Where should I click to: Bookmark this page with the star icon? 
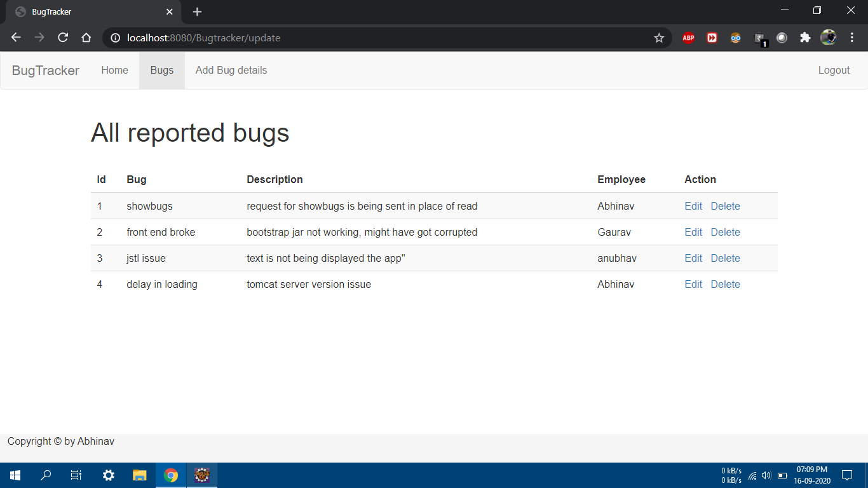click(x=658, y=37)
